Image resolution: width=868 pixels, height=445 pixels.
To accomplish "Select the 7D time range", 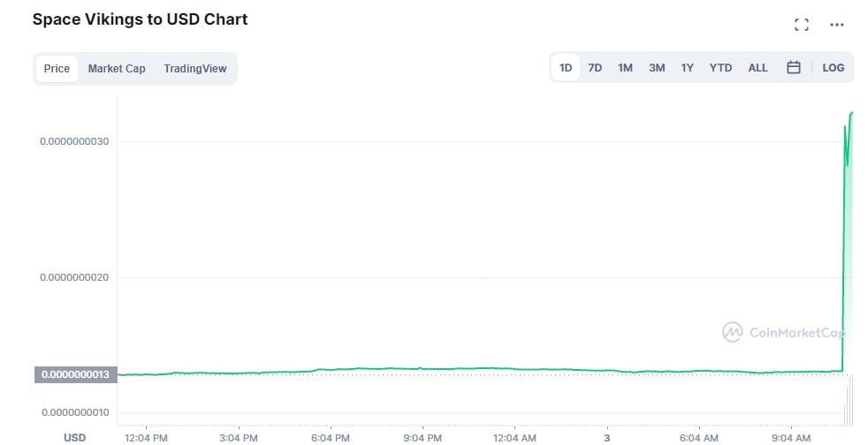I will 595,67.
